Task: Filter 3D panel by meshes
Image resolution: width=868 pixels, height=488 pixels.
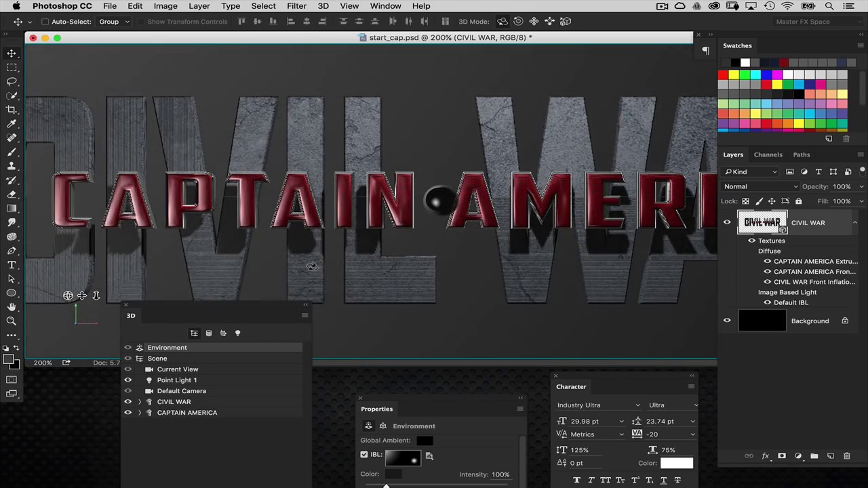Action: pos(209,333)
